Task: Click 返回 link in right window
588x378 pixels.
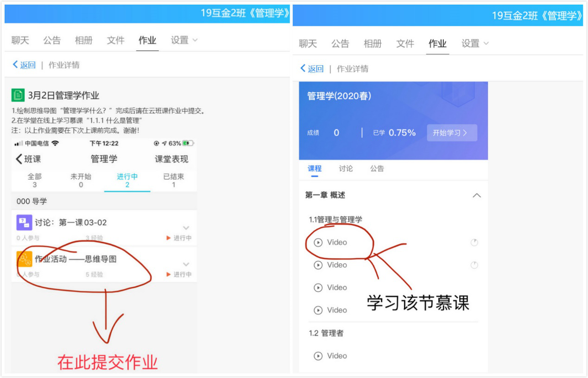Action: 312,69
